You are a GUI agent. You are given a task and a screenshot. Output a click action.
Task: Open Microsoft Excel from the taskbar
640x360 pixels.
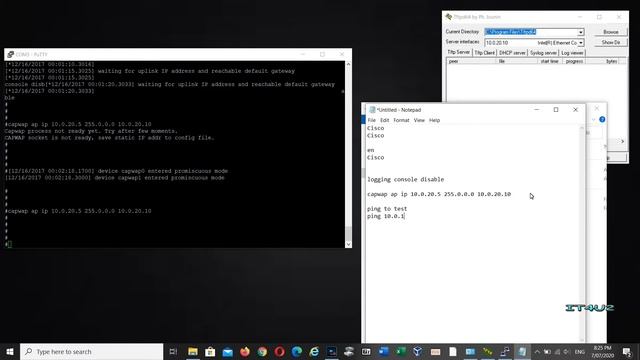[x=401, y=351]
